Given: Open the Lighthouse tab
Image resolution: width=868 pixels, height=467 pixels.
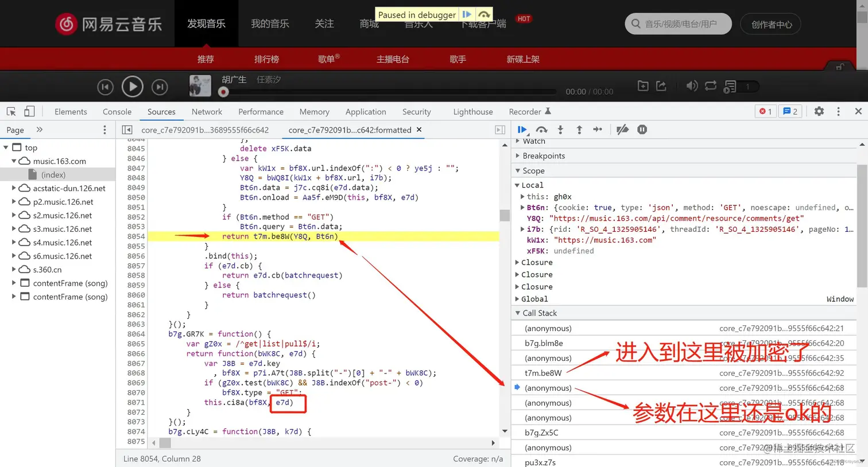Looking at the screenshot, I should 473,111.
